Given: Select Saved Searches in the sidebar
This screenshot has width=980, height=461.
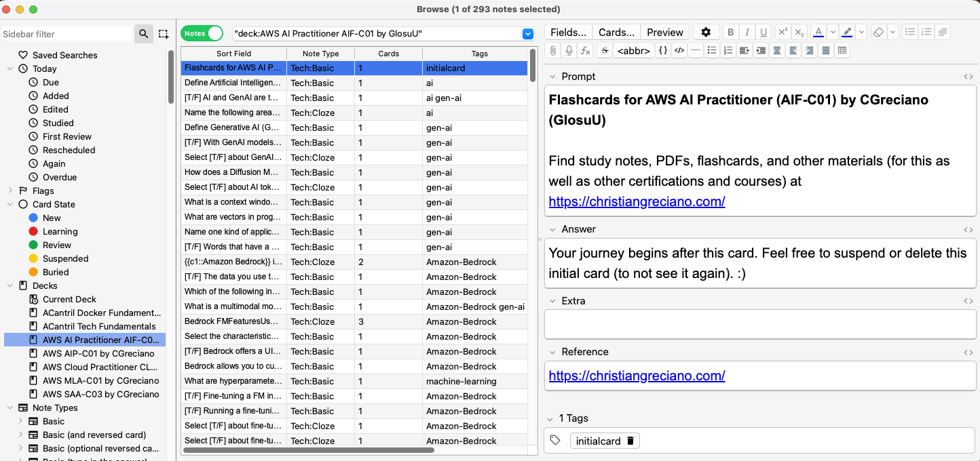Looking at the screenshot, I should (x=64, y=55).
